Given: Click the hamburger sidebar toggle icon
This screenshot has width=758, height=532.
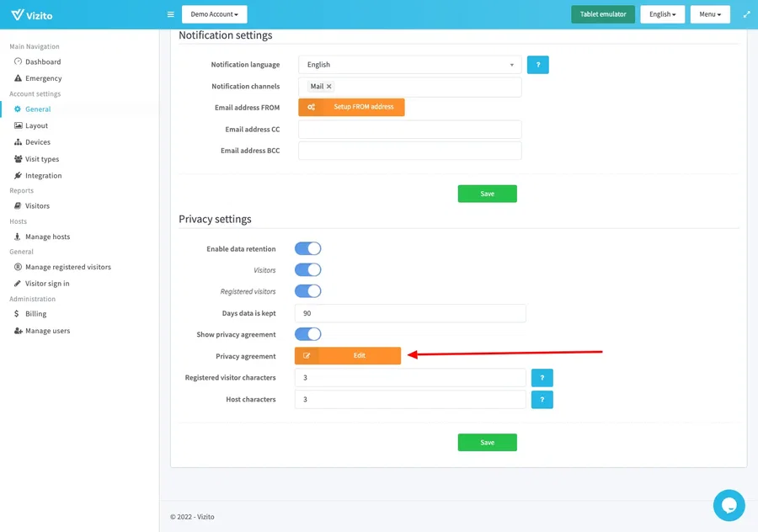Looking at the screenshot, I should [x=170, y=14].
